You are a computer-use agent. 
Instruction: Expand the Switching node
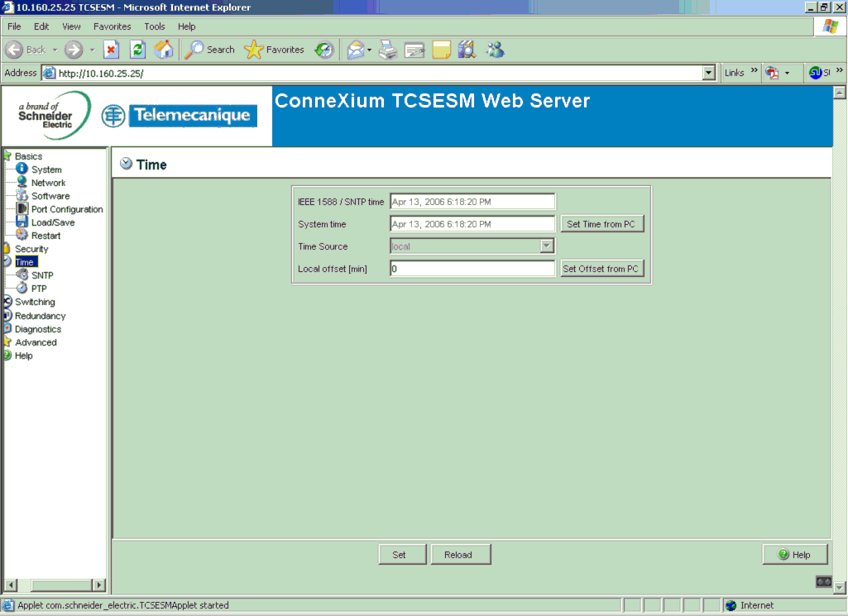pos(35,302)
